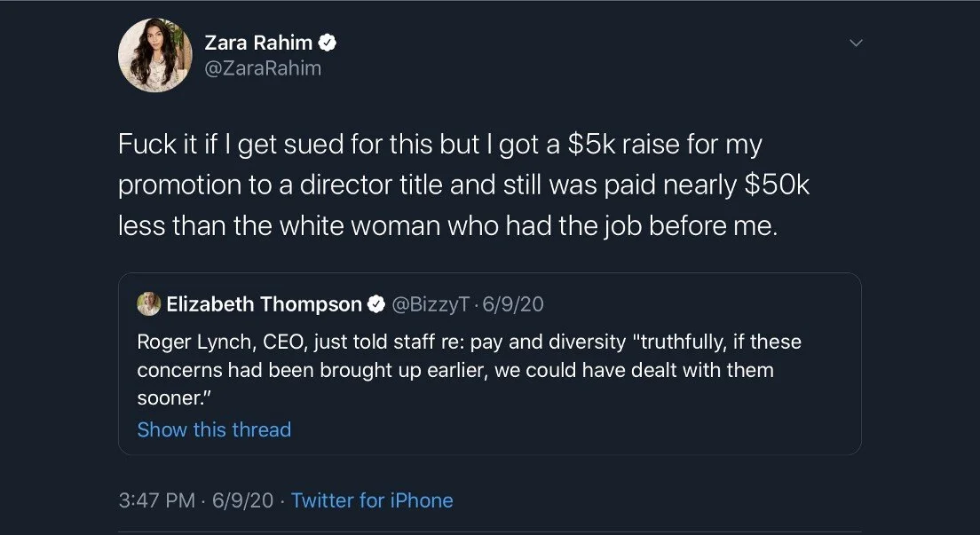Open the Zara Rahim display name
Image resolution: width=980 pixels, height=535 pixels.
click(259, 42)
